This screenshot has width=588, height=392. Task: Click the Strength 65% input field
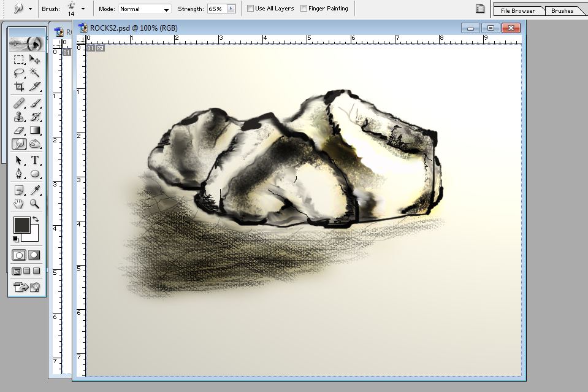(x=216, y=9)
